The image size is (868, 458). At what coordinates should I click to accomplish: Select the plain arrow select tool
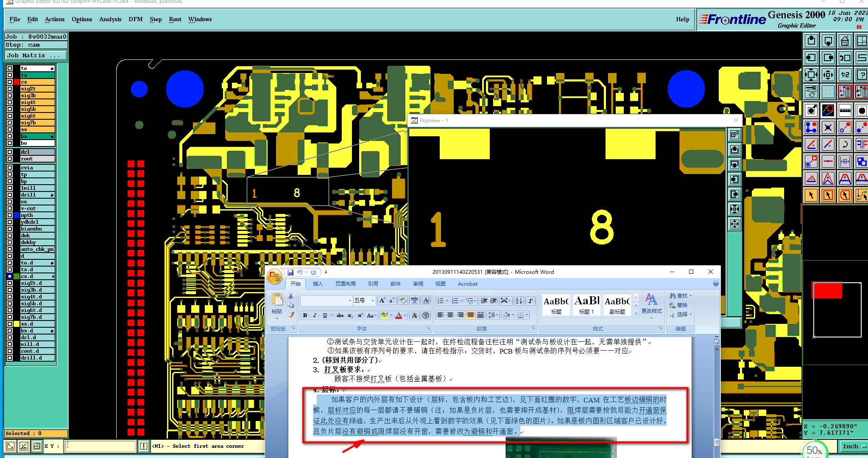click(811, 195)
